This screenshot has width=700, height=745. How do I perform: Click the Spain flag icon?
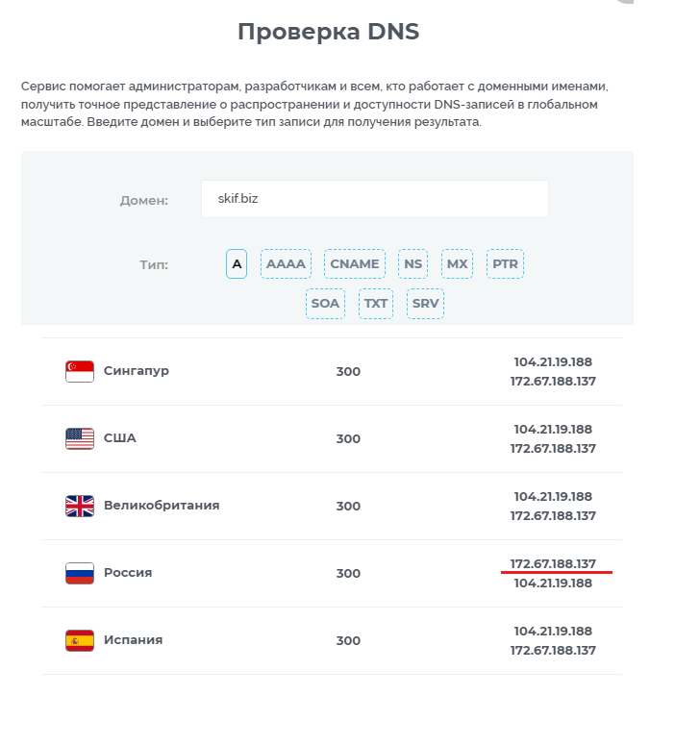point(80,640)
